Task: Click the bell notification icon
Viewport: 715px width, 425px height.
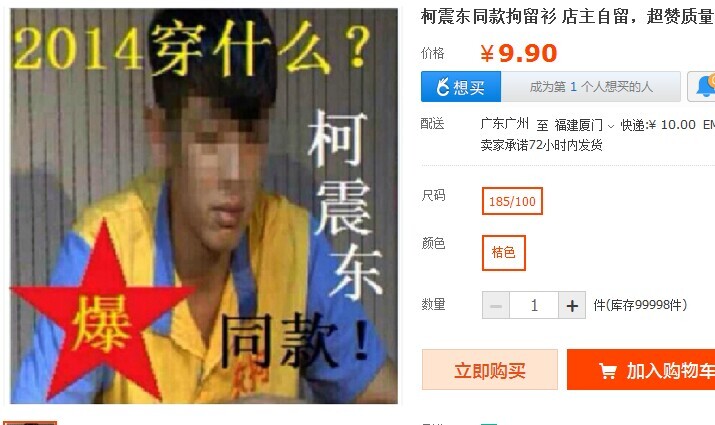Action: pyautogui.click(x=705, y=86)
